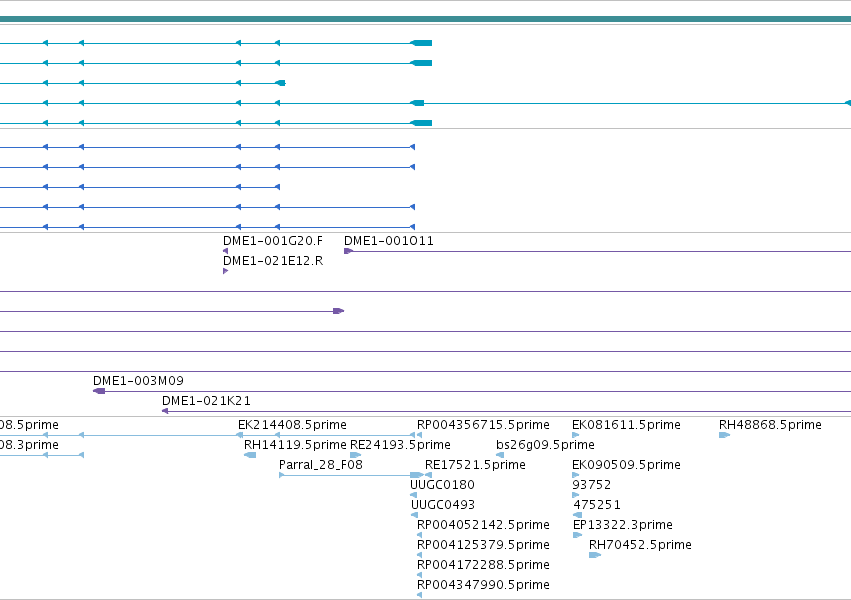Click the RP004347990.5prime label
This screenshot has height=600, width=851.
coord(483,585)
